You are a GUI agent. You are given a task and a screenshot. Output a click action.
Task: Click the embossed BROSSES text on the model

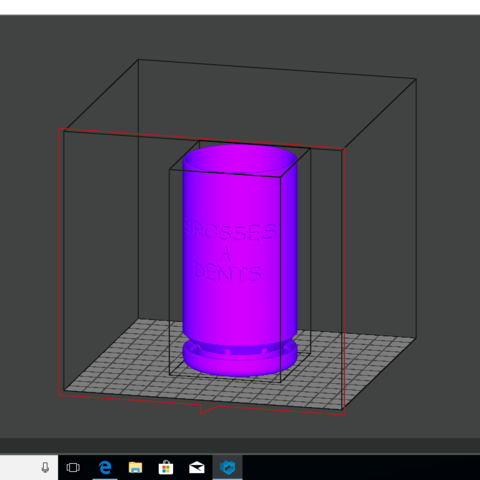(x=231, y=231)
